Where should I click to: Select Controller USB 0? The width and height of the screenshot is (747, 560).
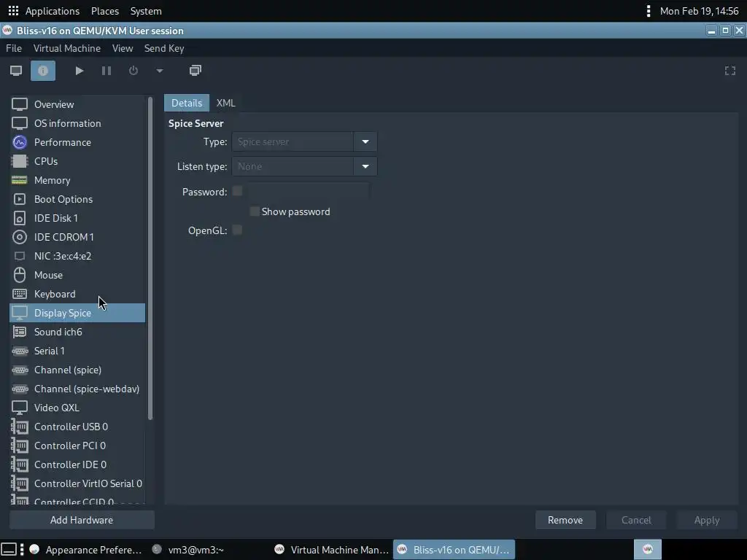point(77,427)
